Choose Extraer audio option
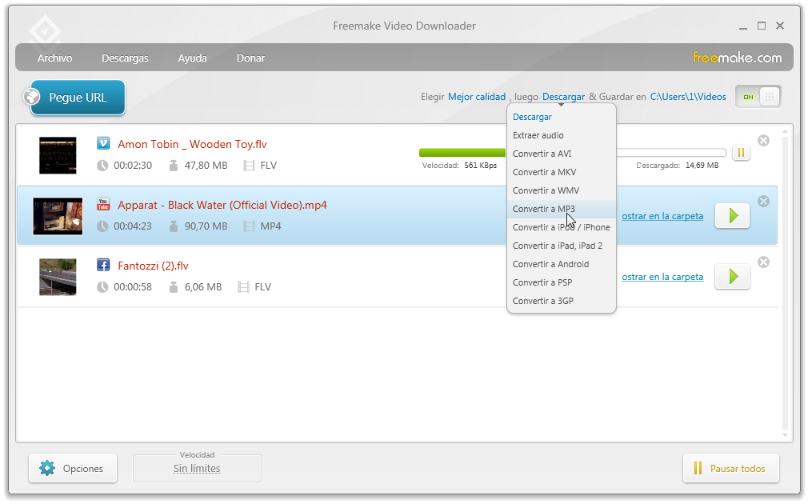 562,135
